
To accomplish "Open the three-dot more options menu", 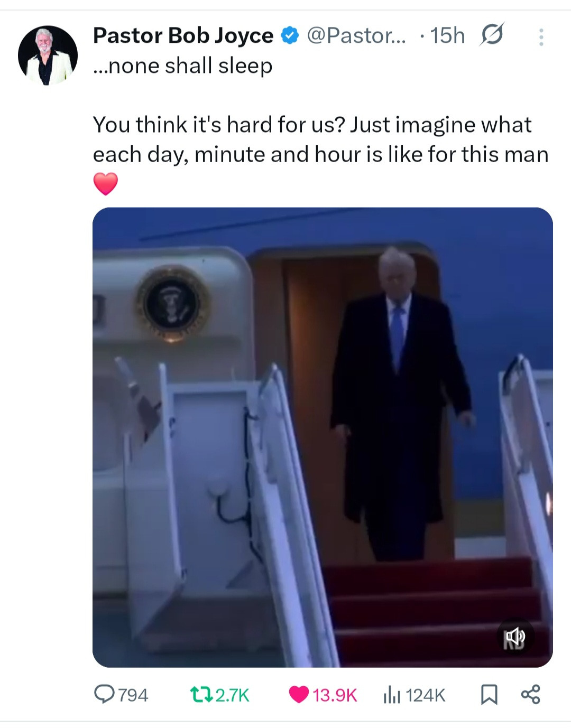I will coord(541,37).
